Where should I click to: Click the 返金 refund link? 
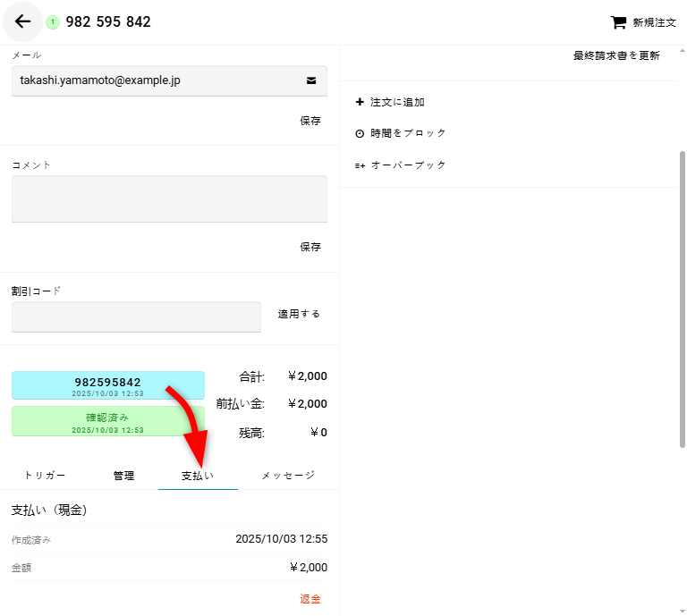pos(310,599)
